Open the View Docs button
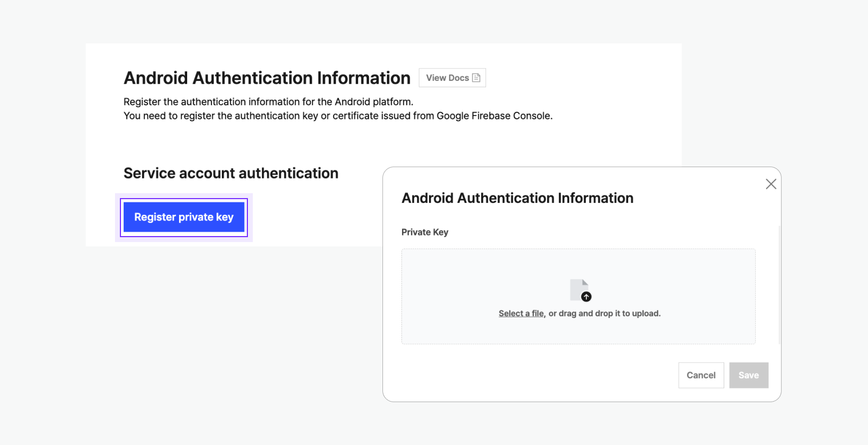The height and width of the screenshot is (445, 868). (x=452, y=78)
